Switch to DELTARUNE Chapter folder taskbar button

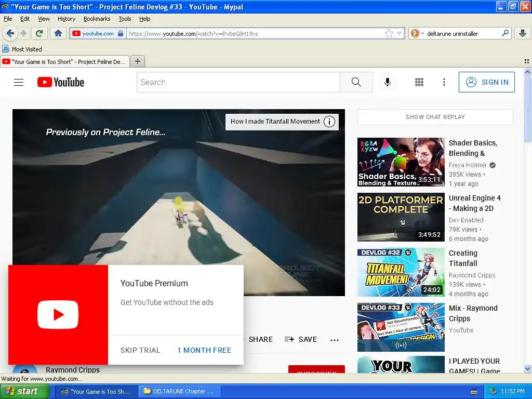point(179,391)
